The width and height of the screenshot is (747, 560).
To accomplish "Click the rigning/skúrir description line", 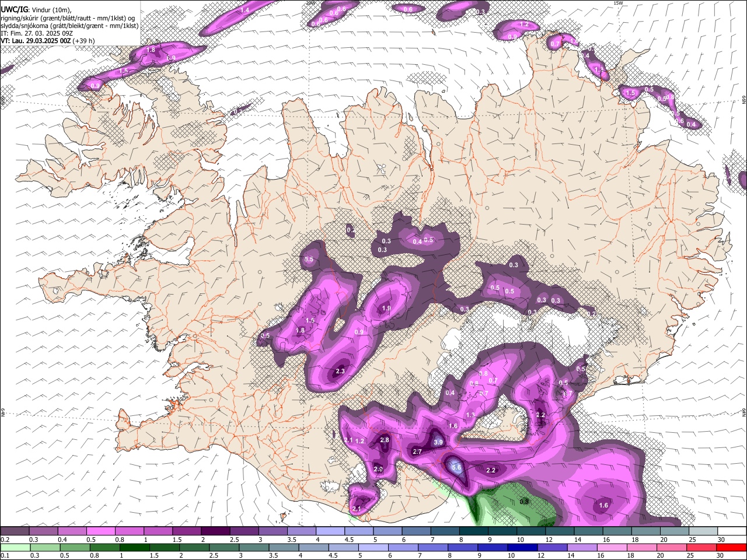I will 68,18.
